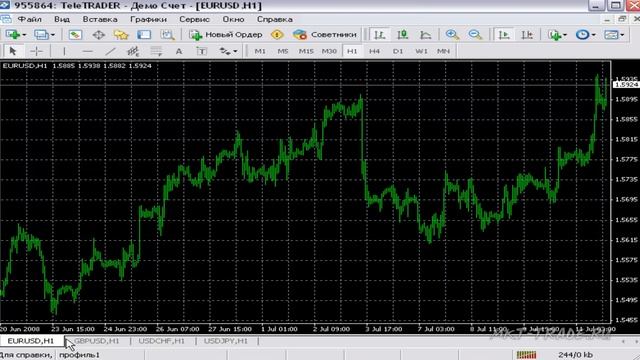The width and height of the screenshot is (640, 360).
Task: Select the EURUSD,H1 chart tab
Action: (31, 341)
